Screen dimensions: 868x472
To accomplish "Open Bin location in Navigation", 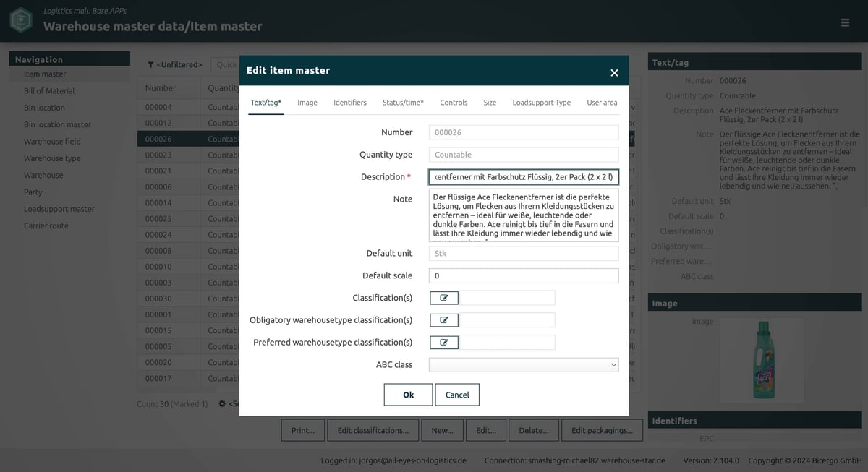I will click(x=44, y=108).
